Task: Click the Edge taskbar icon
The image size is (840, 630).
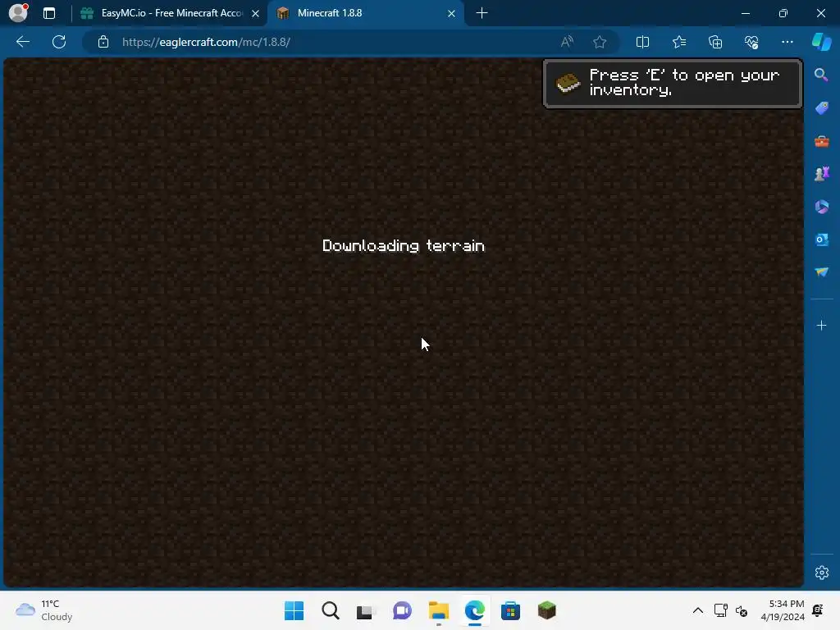Action: click(475, 610)
